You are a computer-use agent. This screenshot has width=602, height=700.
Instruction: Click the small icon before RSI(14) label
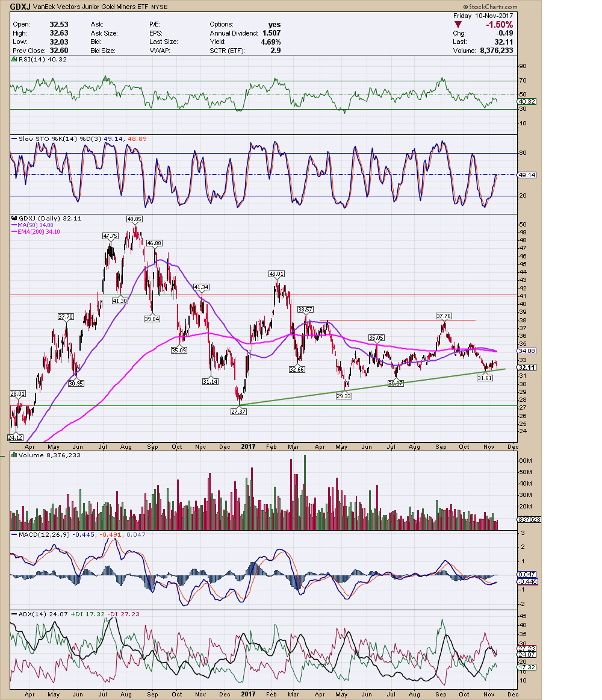click(x=14, y=60)
